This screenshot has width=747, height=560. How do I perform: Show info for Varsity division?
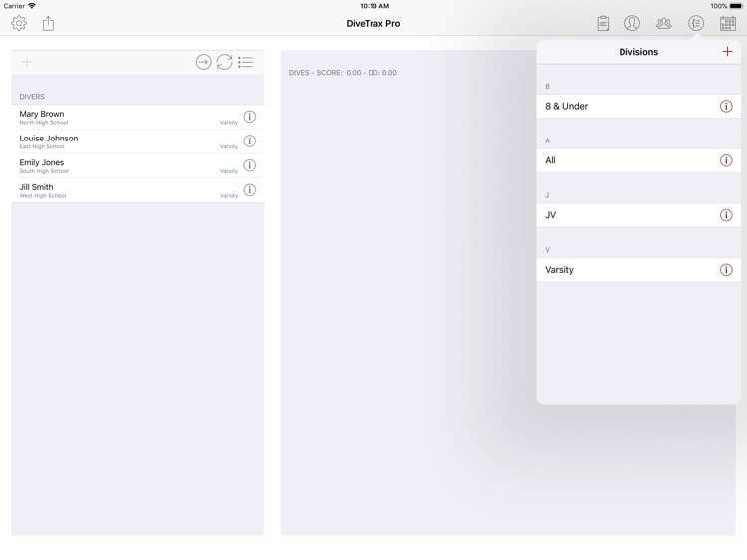726,270
